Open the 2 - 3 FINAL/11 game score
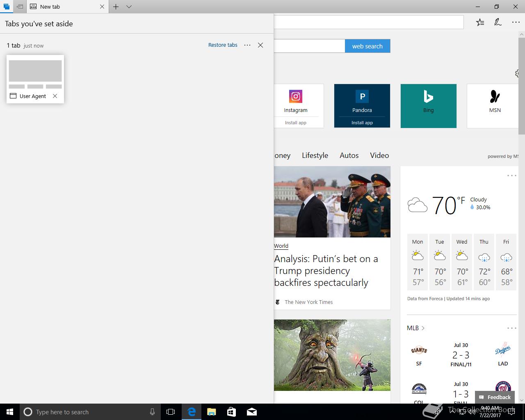This screenshot has height=420, width=525. 461,355
